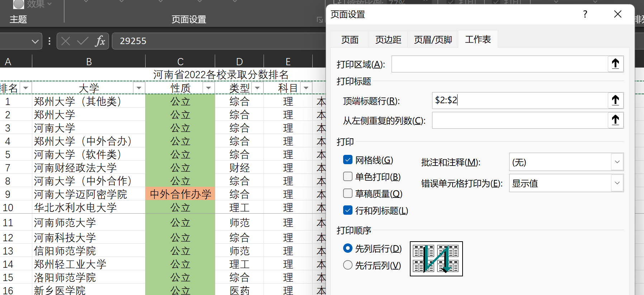Open the filter dropdown for 排名 column
Viewport: 644px width, 295px height.
click(25, 88)
